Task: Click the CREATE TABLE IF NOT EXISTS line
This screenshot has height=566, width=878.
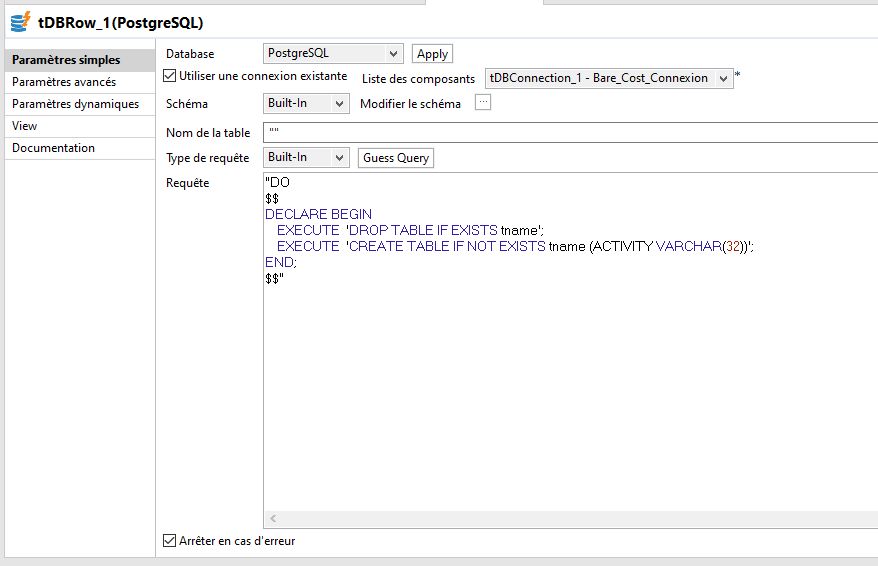Action: (x=515, y=246)
